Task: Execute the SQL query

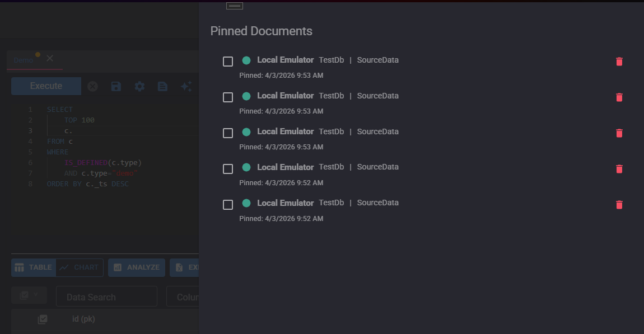Action: point(46,86)
